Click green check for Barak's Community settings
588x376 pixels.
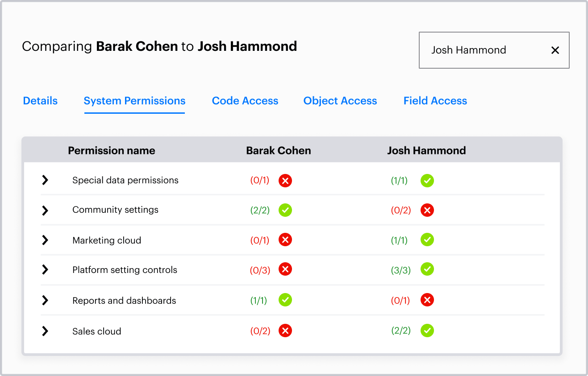point(285,210)
